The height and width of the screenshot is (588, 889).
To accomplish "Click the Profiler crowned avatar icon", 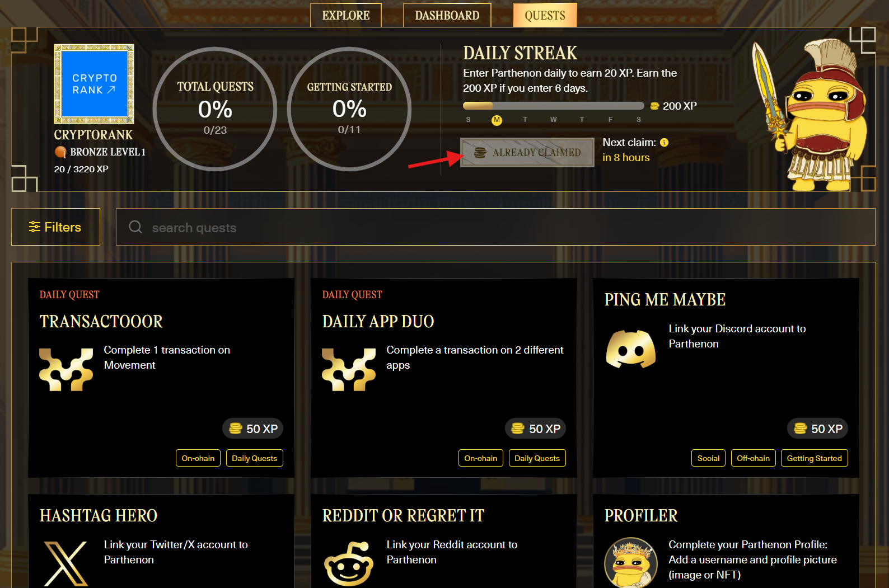I will (x=631, y=563).
